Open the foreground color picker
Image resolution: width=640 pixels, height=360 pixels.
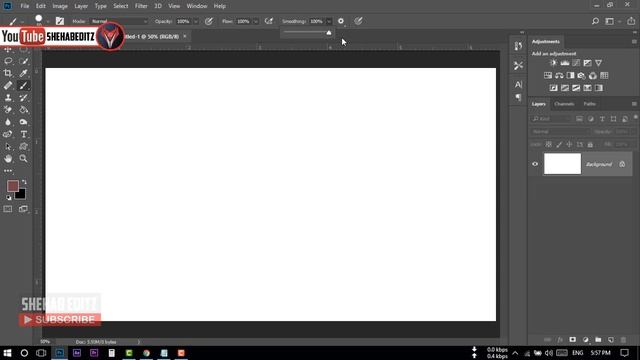tap(13, 186)
